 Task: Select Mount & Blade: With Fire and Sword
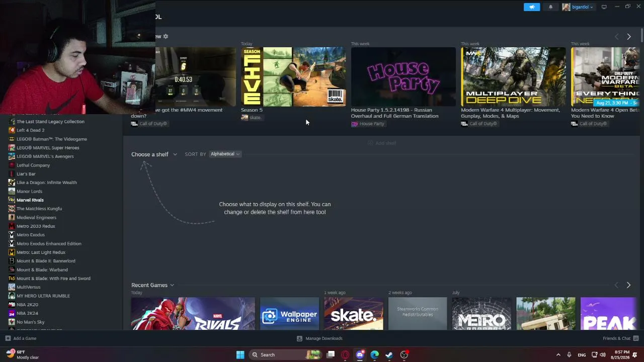tap(53, 279)
